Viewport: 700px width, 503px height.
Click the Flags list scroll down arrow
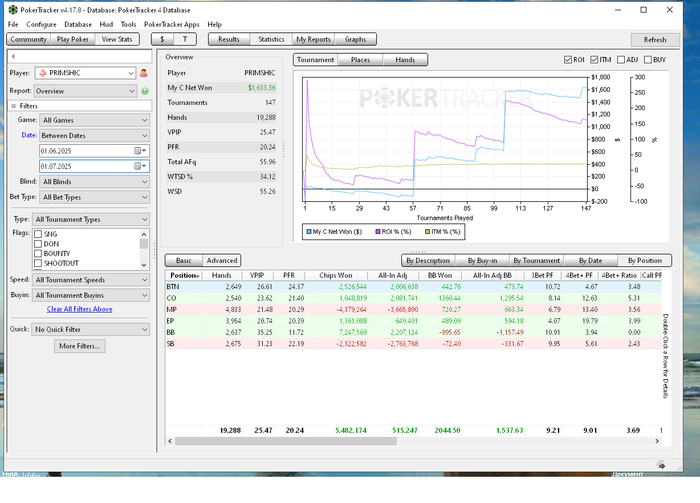click(144, 265)
